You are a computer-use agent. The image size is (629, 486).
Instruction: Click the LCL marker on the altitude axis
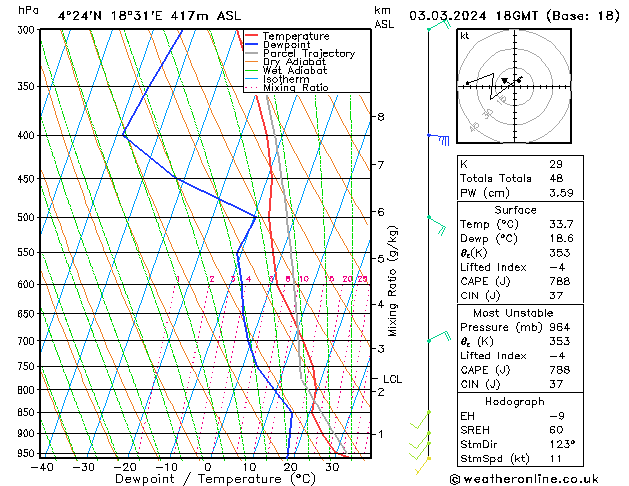(x=392, y=380)
